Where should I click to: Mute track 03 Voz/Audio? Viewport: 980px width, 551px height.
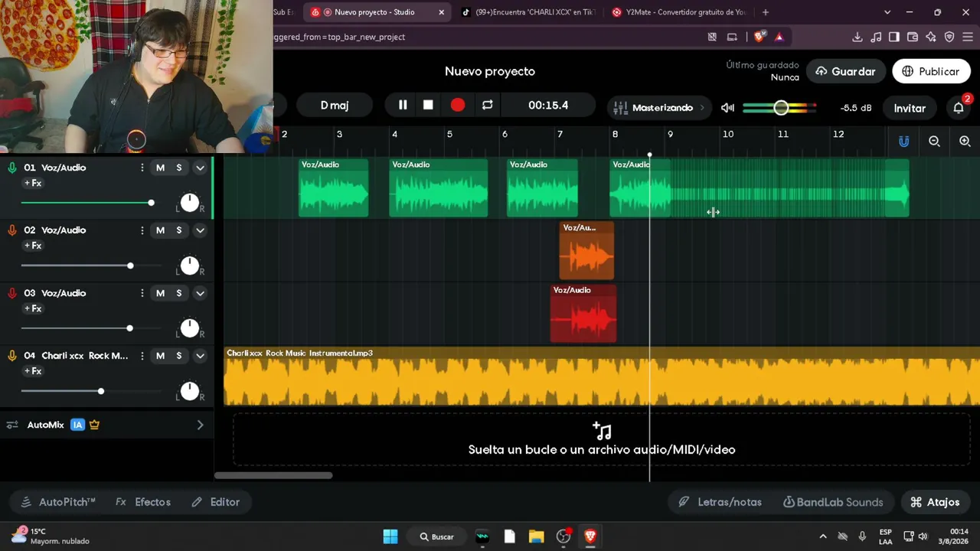[160, 293]
